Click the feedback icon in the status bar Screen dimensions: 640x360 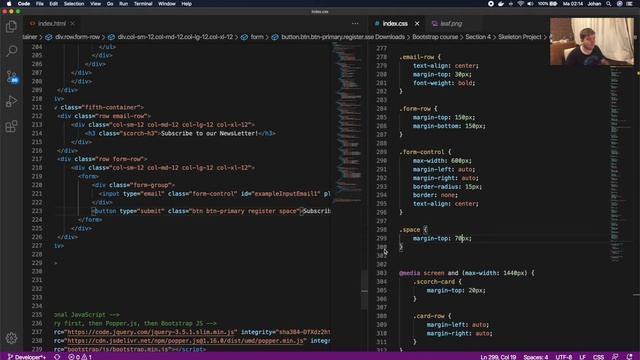(x=616, y=357)
